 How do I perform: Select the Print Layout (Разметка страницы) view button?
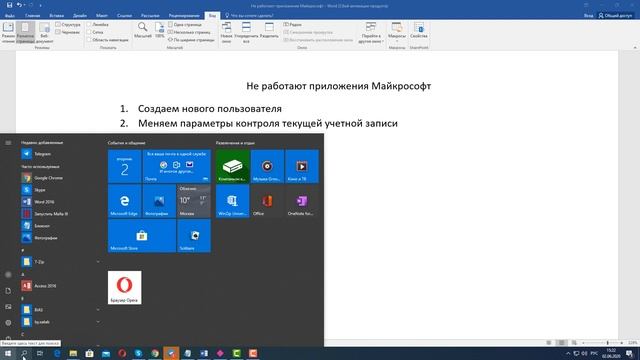(25, 33)
